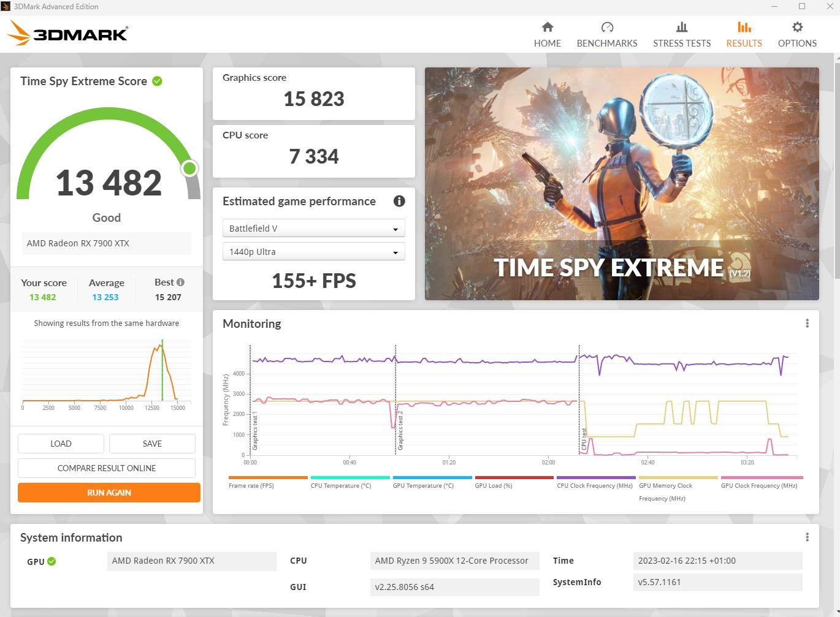Open the Options tab
The width and height of the screenshot is (840, 617).
(797, 34)
